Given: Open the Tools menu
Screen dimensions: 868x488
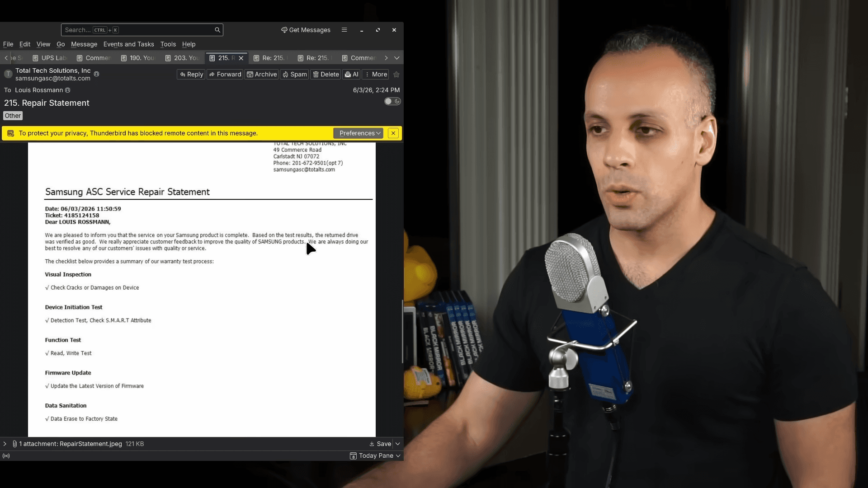Looking at the screenshot, I should (168, 44).
